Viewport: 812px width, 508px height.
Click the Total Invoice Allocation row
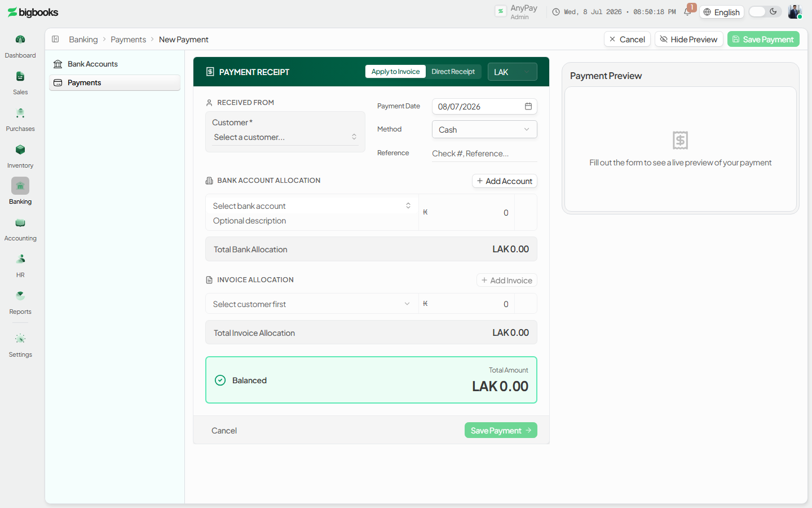371,332
